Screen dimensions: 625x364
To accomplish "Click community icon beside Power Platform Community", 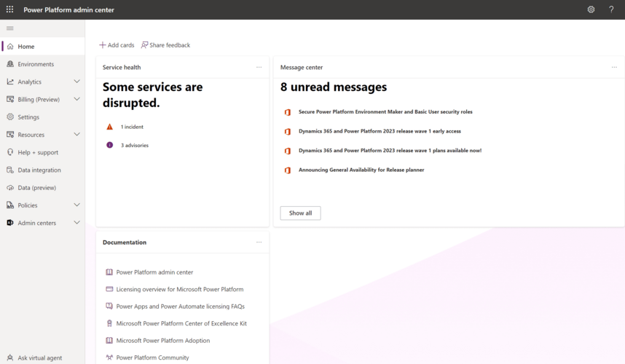I will 109,357.
